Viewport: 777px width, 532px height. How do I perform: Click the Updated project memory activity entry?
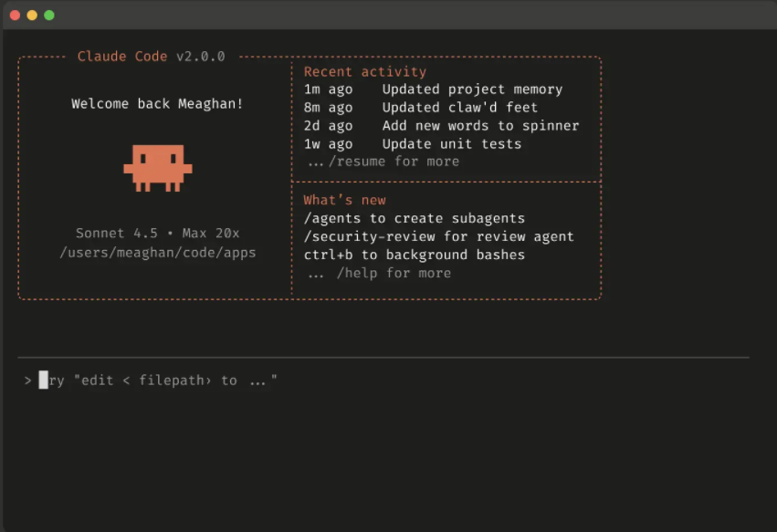433,89
